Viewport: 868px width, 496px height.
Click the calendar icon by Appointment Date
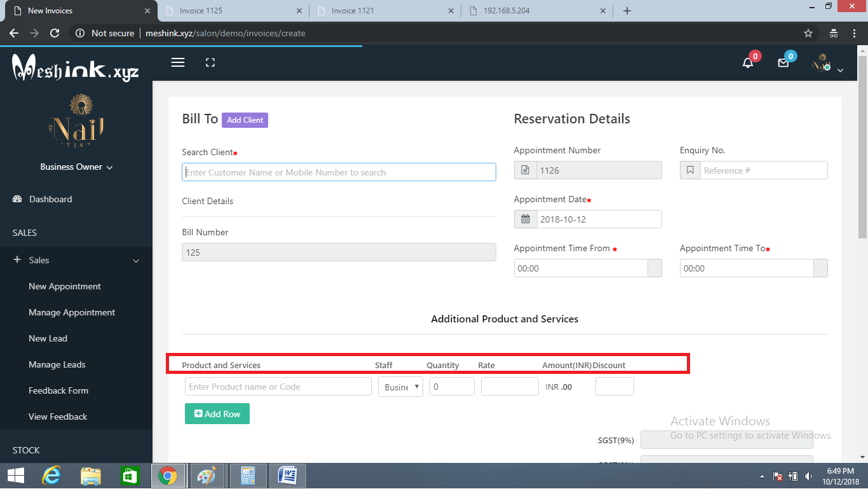(526, 219)
